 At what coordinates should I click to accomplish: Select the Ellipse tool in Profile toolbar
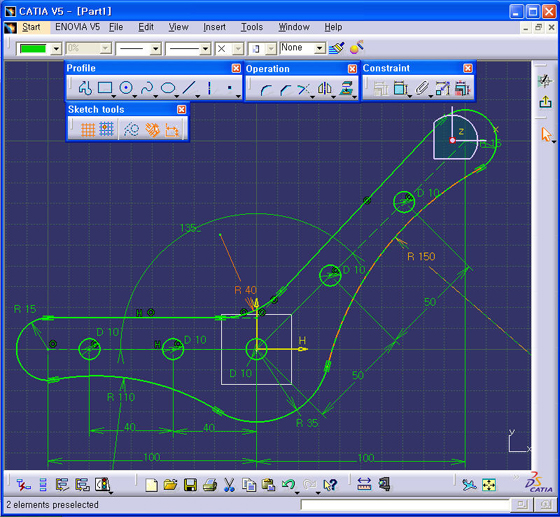click(x=168, y=88)
